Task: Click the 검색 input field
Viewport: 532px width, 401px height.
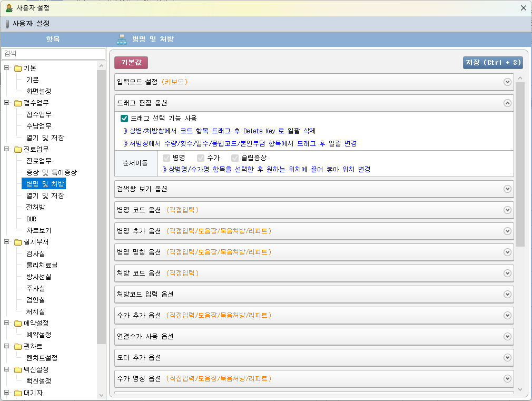Action: 53,53
